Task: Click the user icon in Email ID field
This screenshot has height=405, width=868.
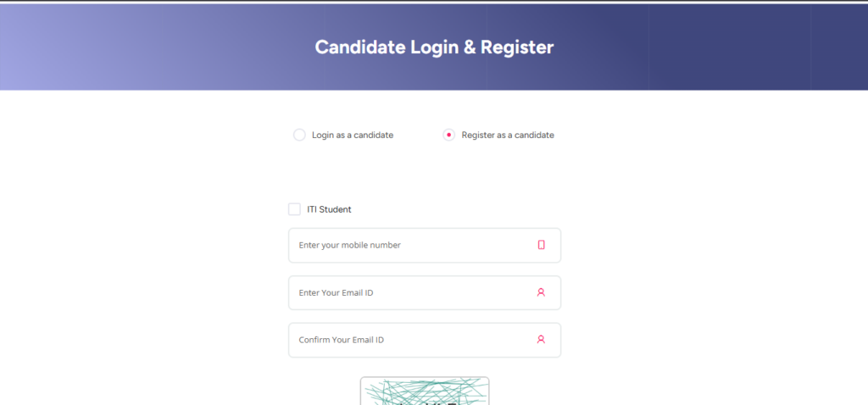Action: tap(541, 292)
